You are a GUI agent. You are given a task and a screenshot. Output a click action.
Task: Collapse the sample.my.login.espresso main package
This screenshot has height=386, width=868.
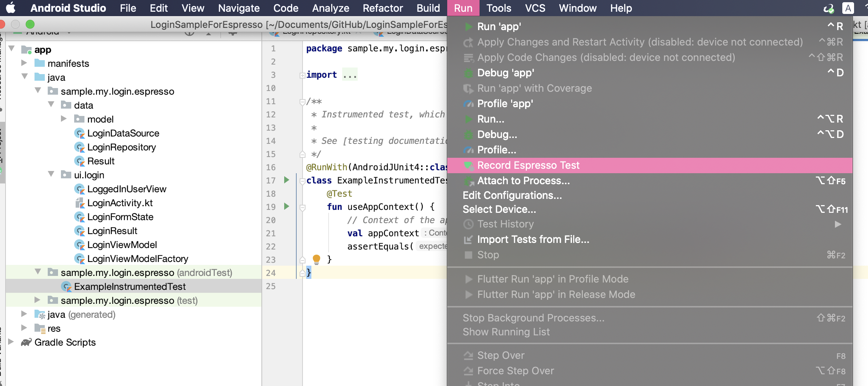click(x=38, y=91)
